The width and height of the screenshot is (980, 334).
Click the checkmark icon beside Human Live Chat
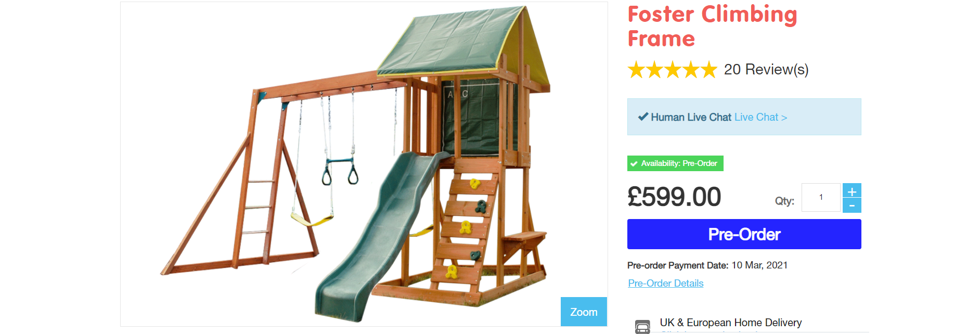643,117
